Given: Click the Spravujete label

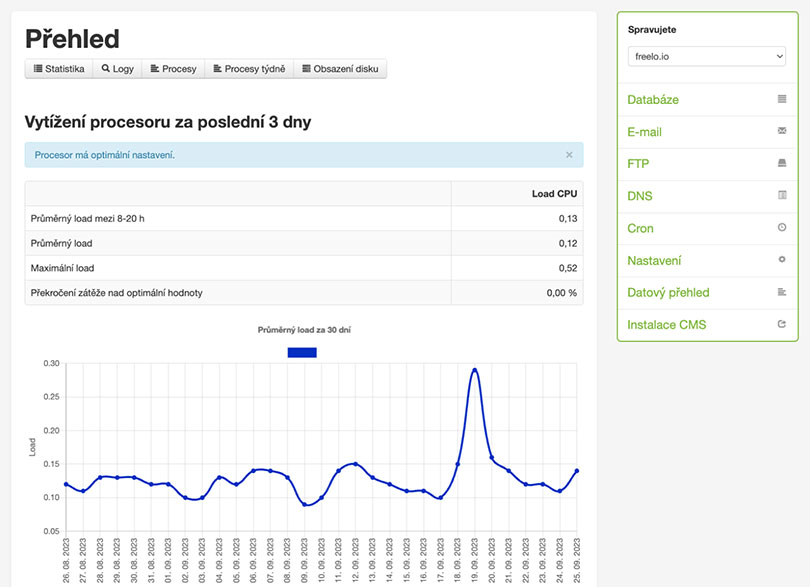Looking at the screenshot, I should [652, 29].
